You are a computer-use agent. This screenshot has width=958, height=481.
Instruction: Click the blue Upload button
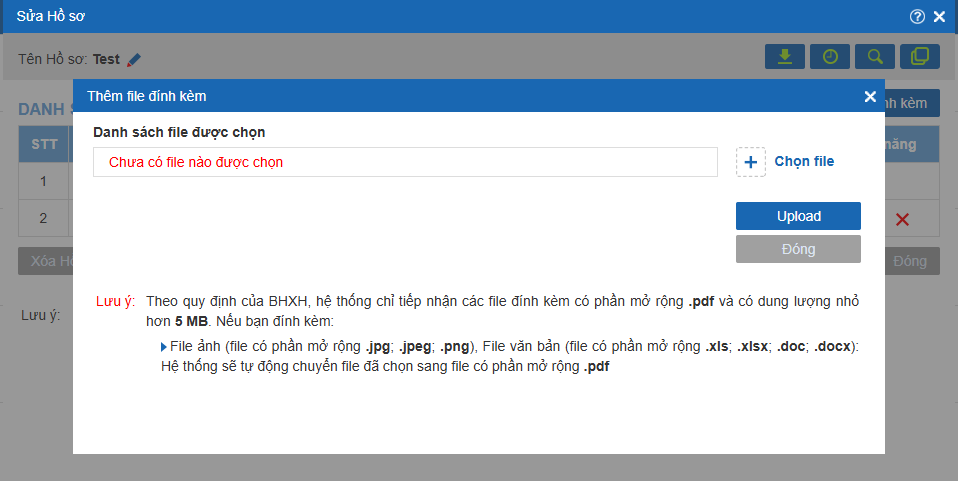coord(798,216)
